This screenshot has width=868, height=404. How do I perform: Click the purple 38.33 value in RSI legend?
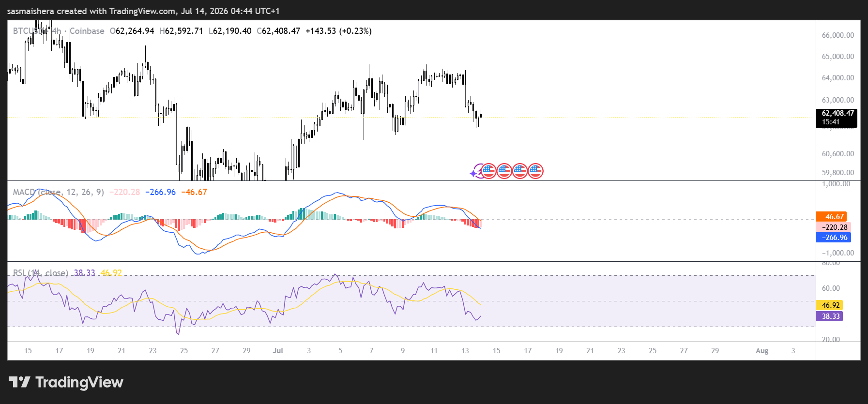click(x=85, y=273)
